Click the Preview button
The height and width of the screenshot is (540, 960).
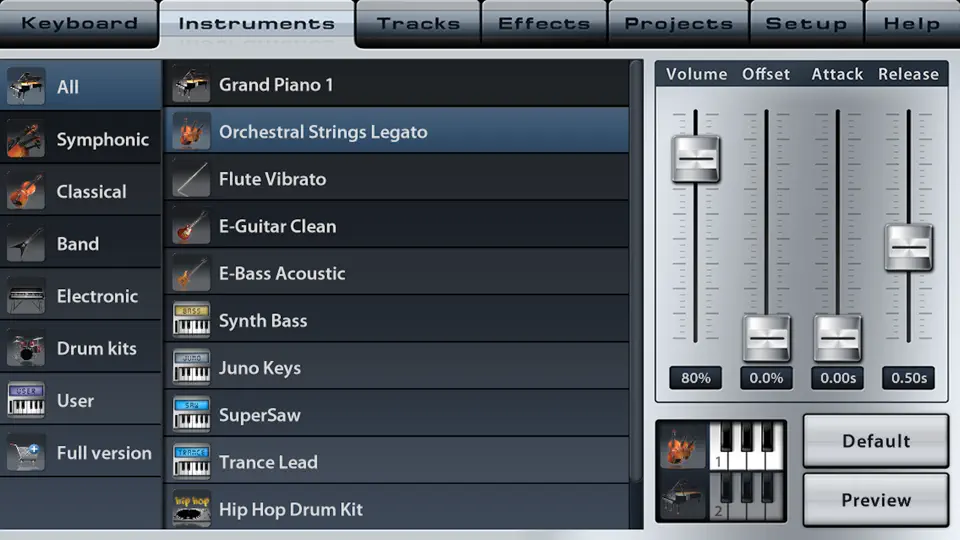click(876, 500)
